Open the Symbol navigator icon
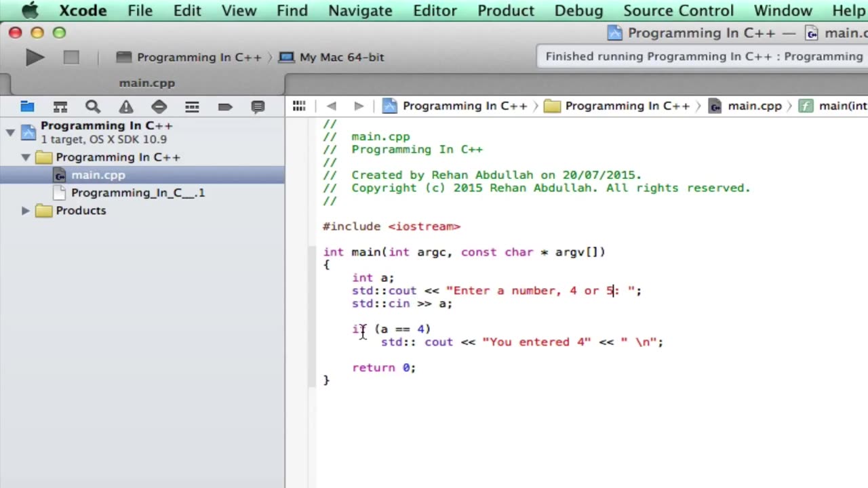 click(60, 106)
